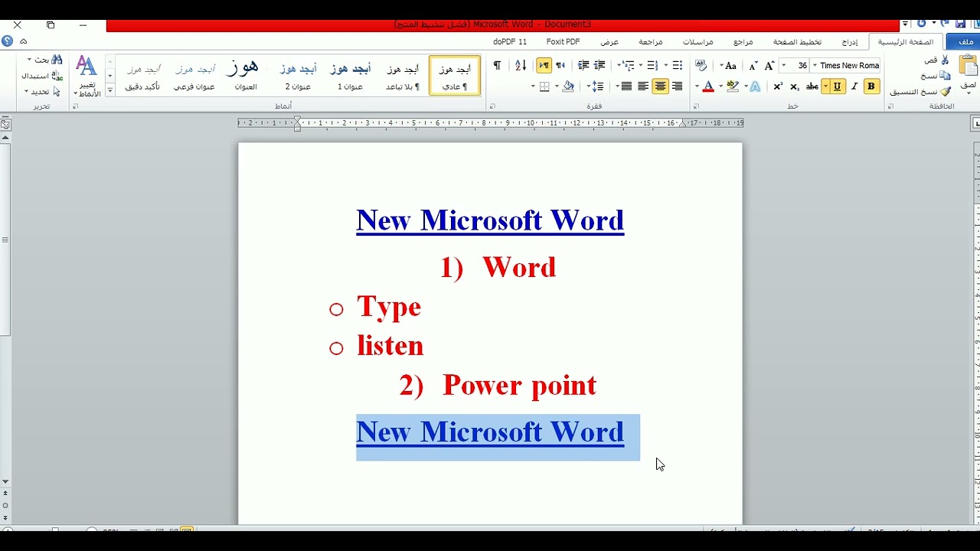Open the underline style dropdown arrow

(825, 86)
